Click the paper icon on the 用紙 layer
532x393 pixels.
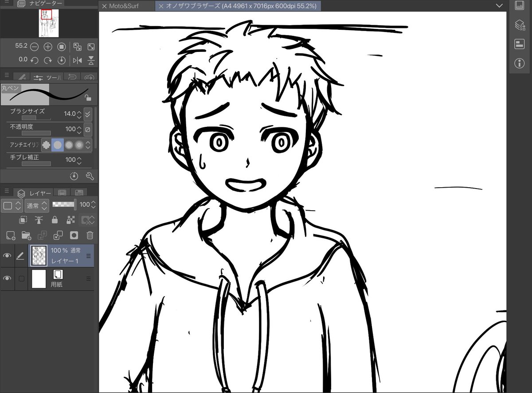click(x=58, y=274)
